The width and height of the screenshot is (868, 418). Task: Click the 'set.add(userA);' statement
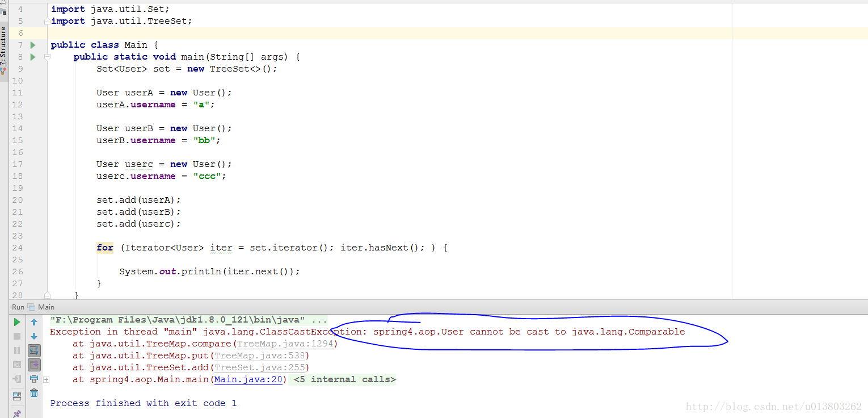click(138, 200)
